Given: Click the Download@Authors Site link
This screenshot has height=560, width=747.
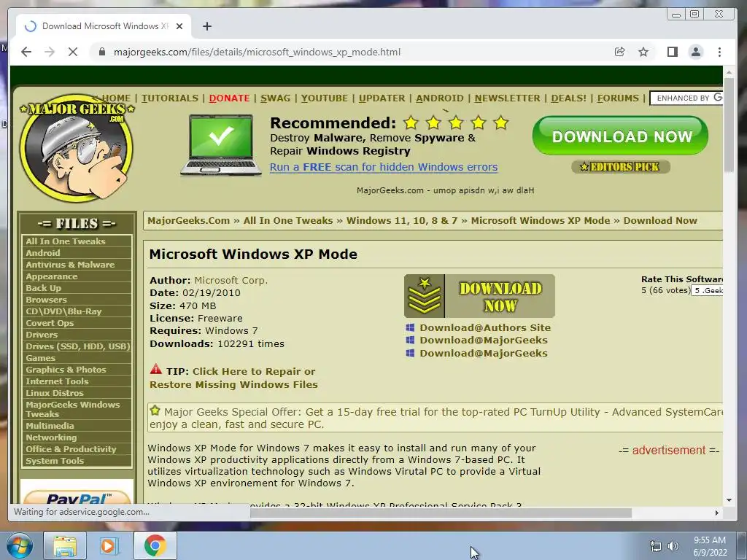Looking at the screenshot, I should 485,327.
